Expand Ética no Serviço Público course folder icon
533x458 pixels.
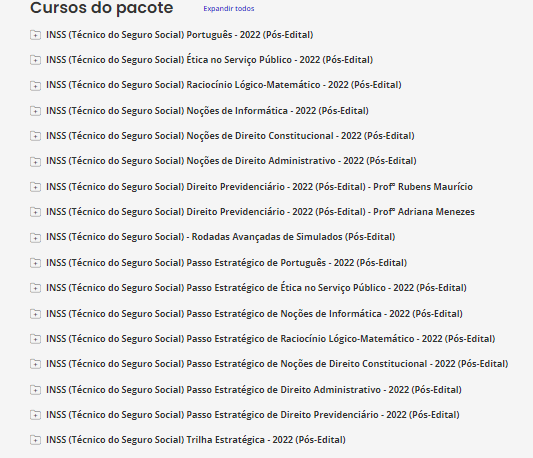point(35,60)
